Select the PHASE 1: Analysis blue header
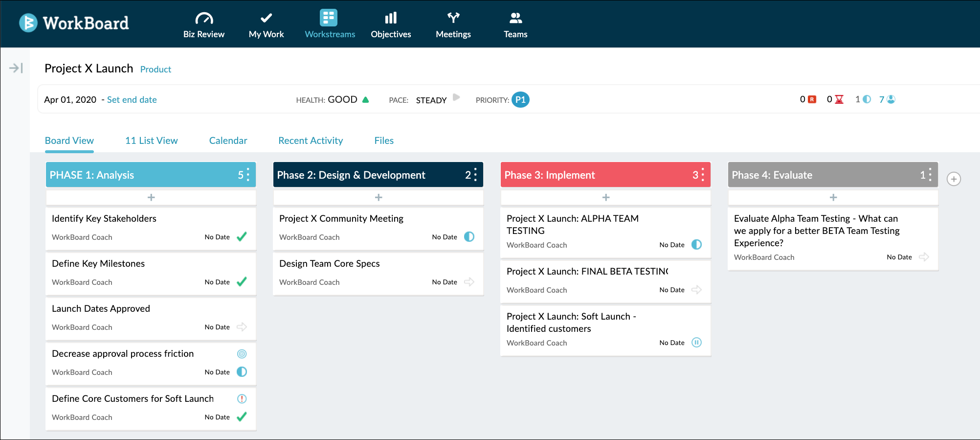The width and height of the screenshot is (980, 440). click(151, 175)
